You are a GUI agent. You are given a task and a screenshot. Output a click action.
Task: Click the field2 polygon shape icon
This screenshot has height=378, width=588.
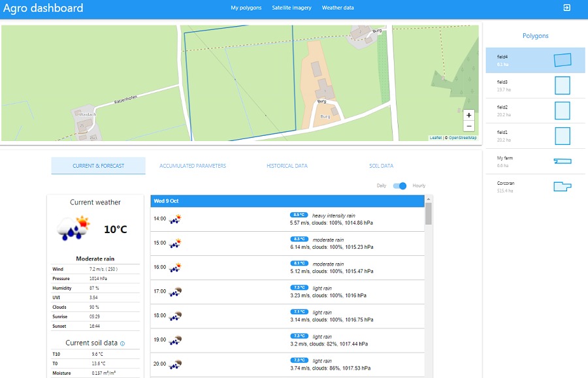(x=563, y=110)
